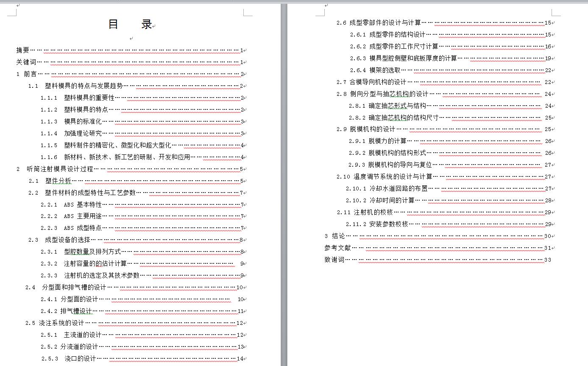Select entry 2.7 合模导向机构的设计
Screen dimensions: 588x366
click(x=444, y=82)
